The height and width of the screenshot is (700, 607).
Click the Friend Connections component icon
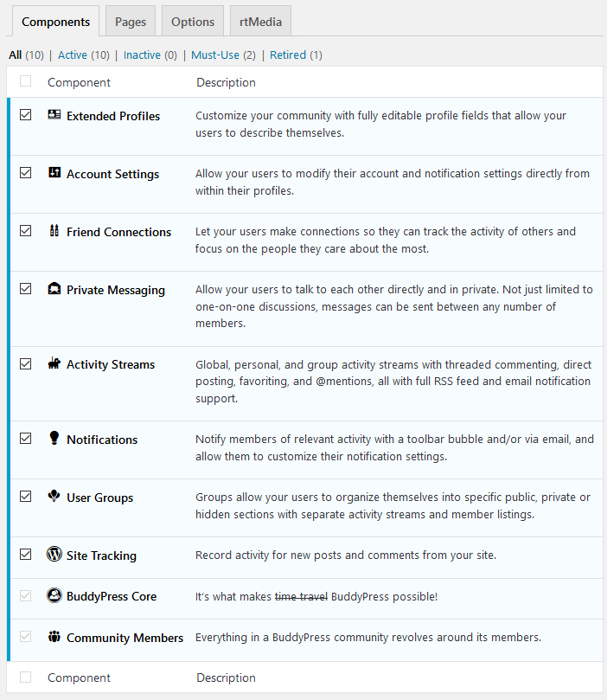pyautogui.click(x=54, y=230)
